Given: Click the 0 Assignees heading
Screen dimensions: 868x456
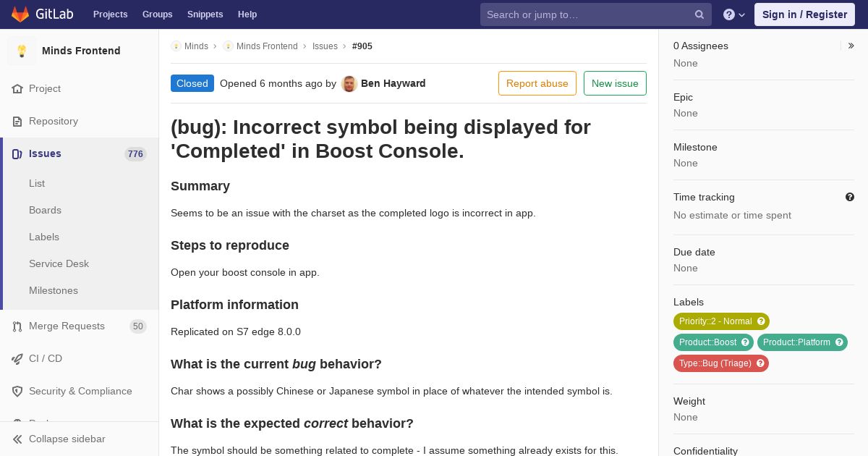Looking at the screenshot, I should pyautogui.click(x=701, y=46).
